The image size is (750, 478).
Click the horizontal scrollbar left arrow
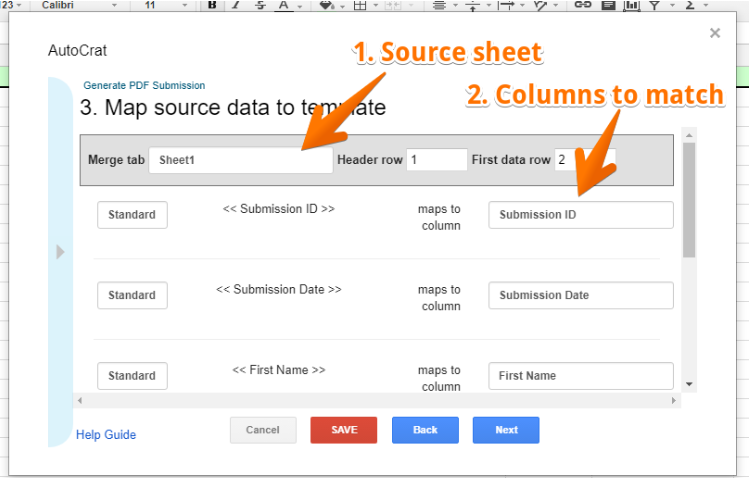[x=80, y=400]
